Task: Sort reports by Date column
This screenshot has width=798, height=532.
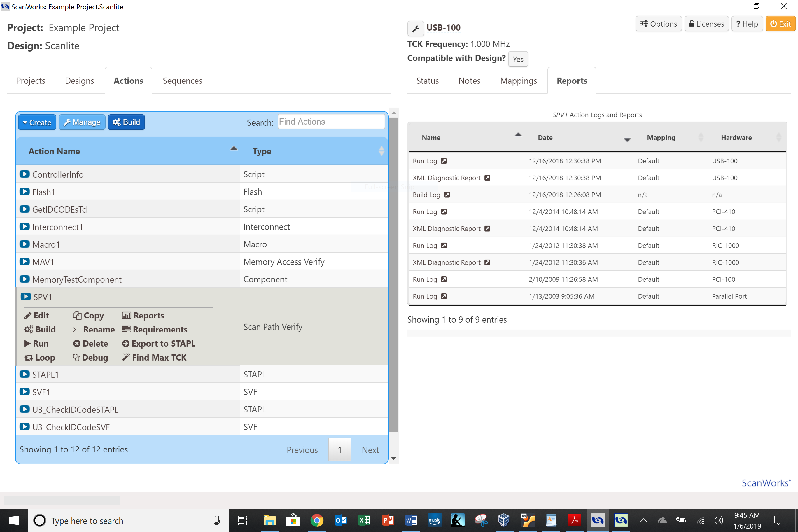Action: pos(579,137)
